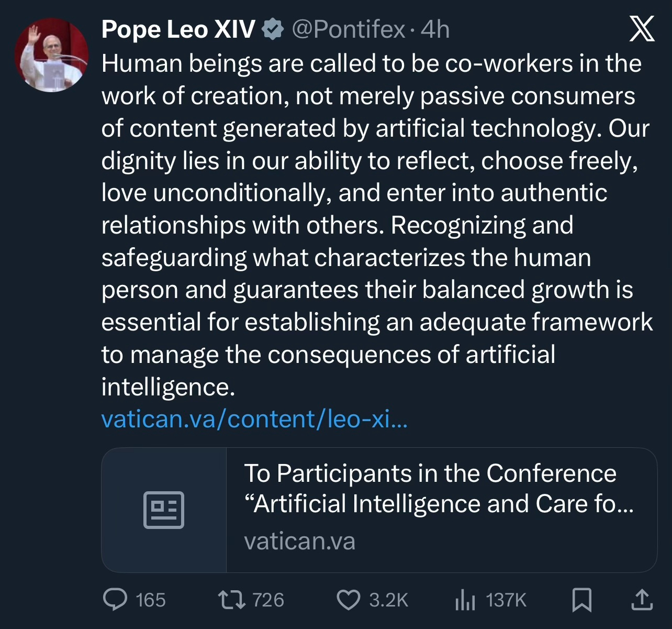Click the 165 reply count
Screen dimensions: 672x629
point(151,600)
